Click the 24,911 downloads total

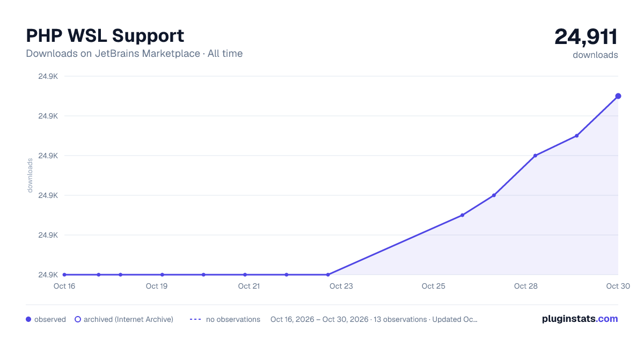click(586, 36)
